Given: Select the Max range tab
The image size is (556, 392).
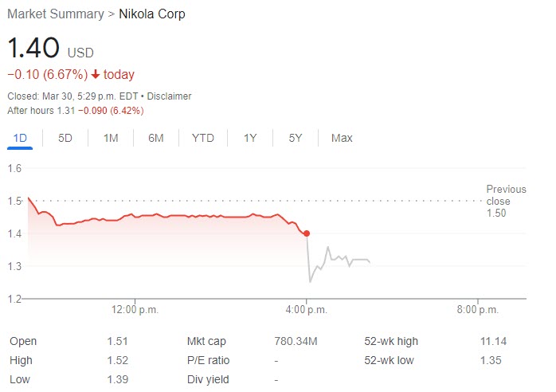Looking at the screenshot, I should (342, 138).
